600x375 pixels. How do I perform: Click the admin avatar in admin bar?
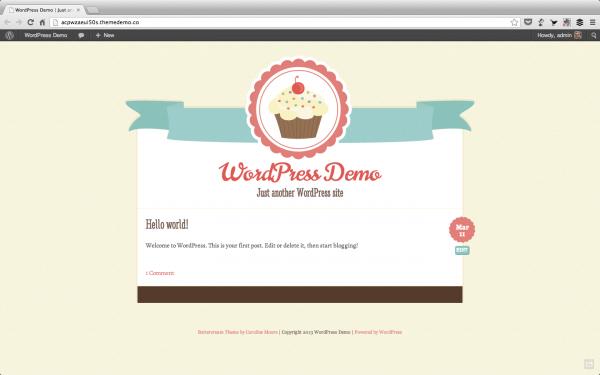(578, 35)
